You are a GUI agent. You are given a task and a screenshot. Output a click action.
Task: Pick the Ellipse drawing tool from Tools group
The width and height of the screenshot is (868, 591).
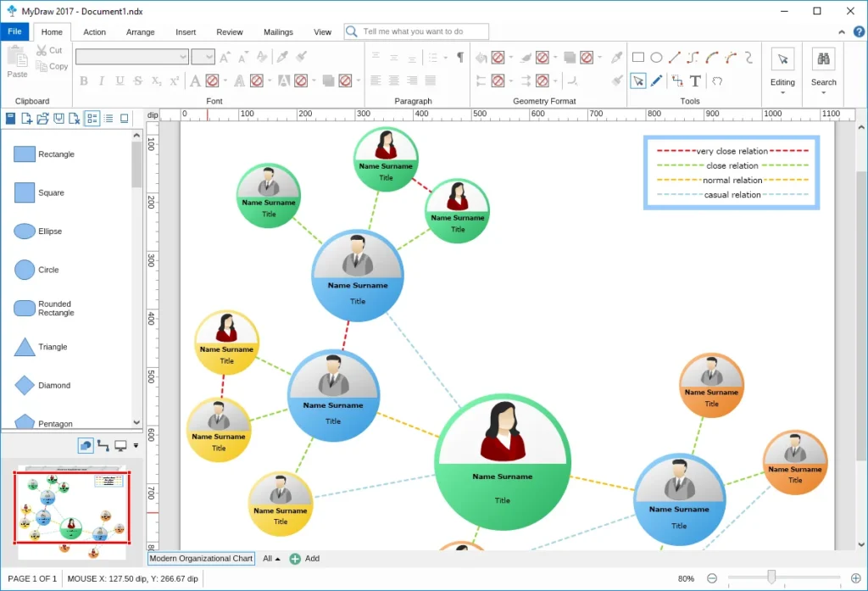tap(657, 57)
